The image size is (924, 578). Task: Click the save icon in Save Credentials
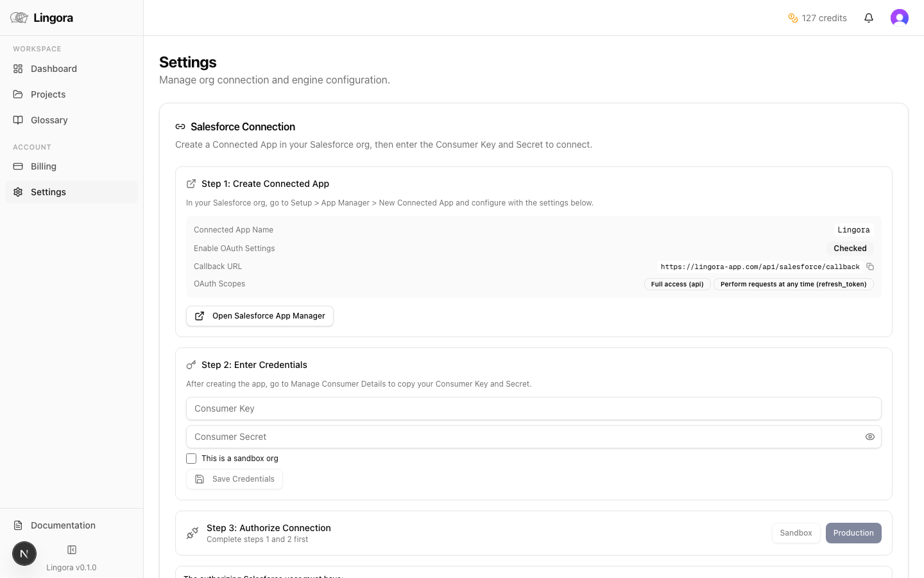point(200,478)
